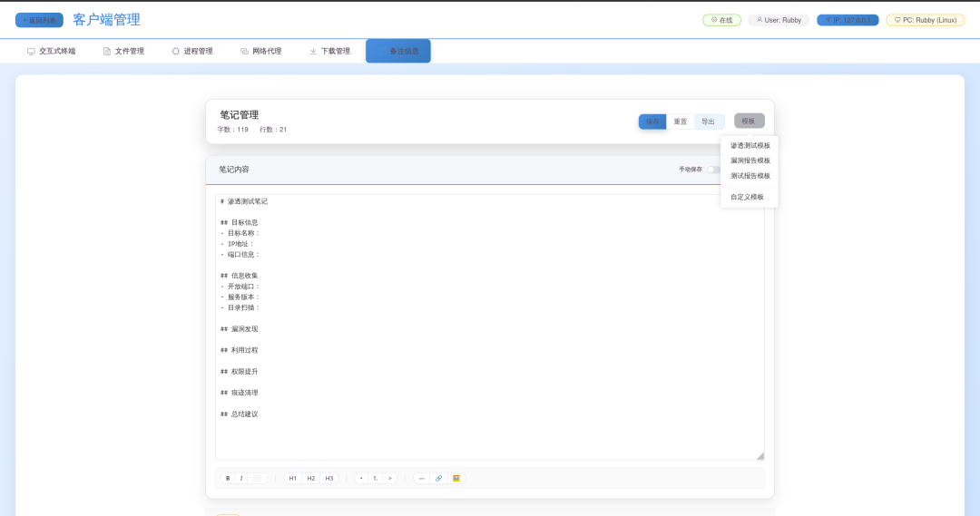Screen dimensions: 980x516
Task: Collapse the 模板 dropdown button
Action: [749, 122]
